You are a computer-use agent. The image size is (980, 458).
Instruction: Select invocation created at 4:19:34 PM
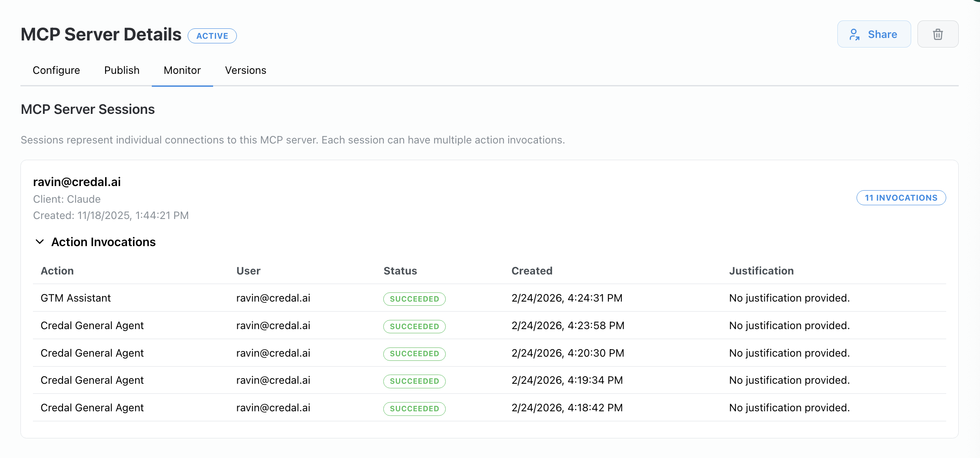pos(567,380)
